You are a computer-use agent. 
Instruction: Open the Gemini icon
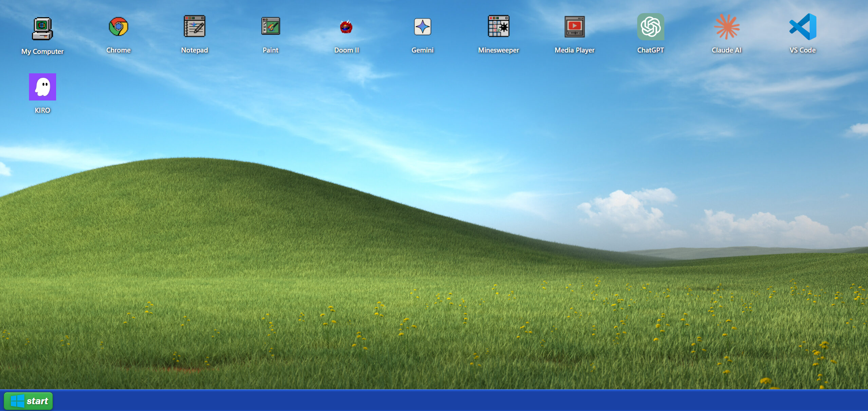pyautogui.click(x=423, y=27)
